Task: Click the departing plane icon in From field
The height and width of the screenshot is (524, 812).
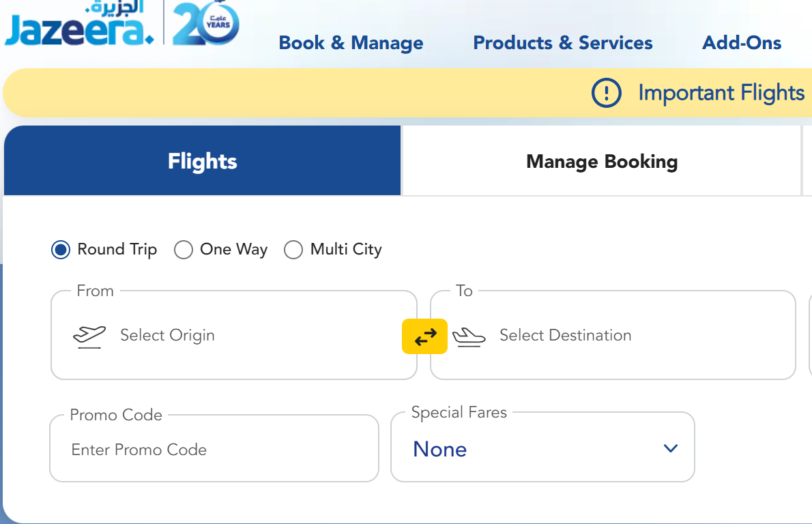Action: [89, 336]
